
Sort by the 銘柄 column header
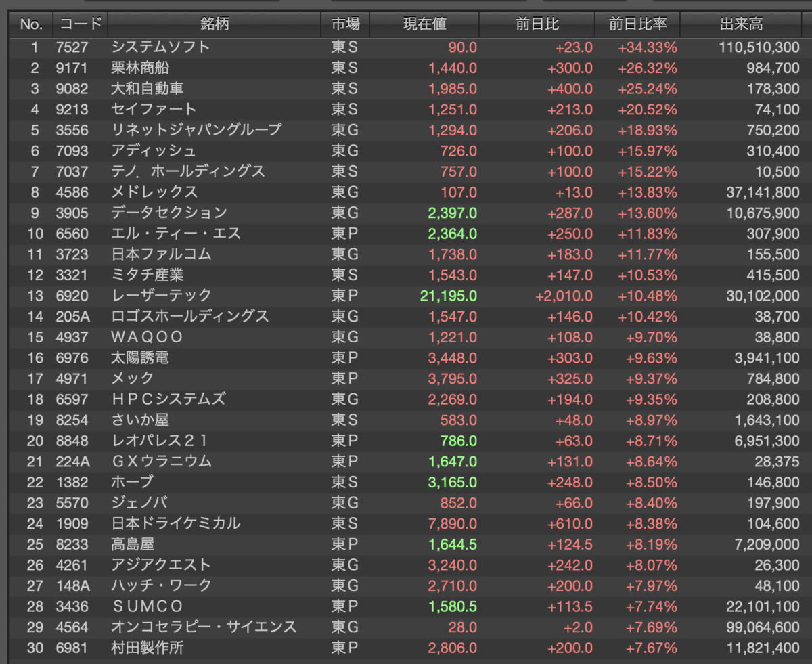(x=215, y=24)
